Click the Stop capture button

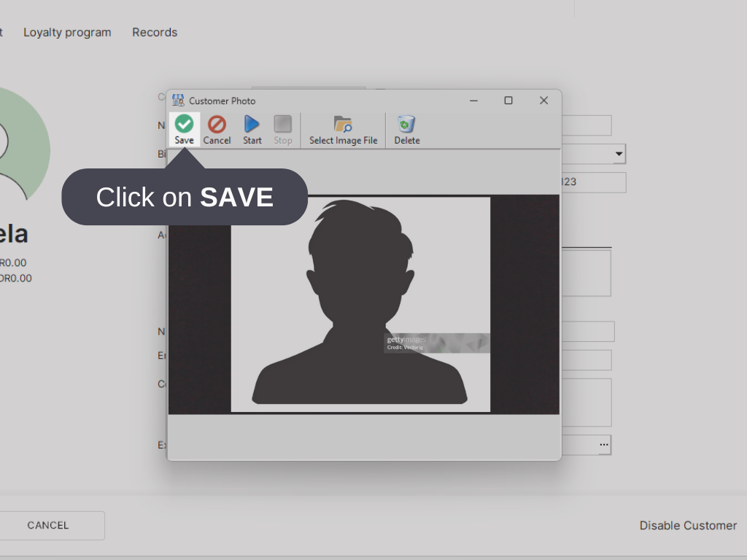point(282,130)
